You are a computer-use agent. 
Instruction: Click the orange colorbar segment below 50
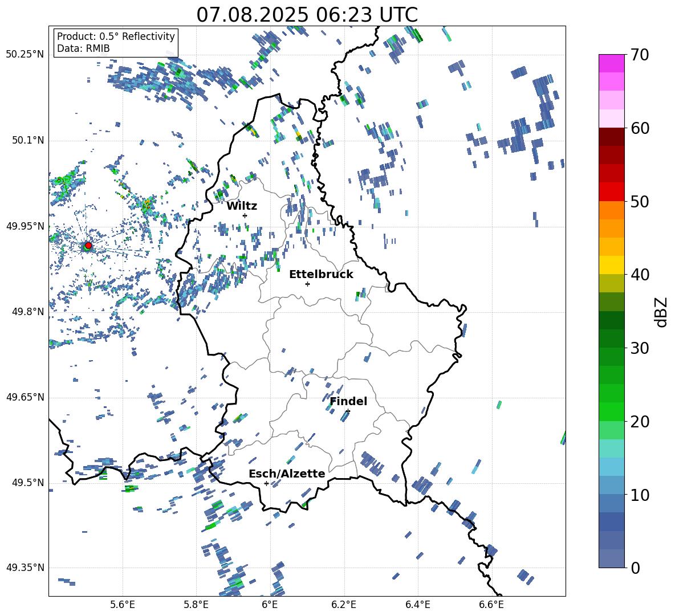(612, 210)
